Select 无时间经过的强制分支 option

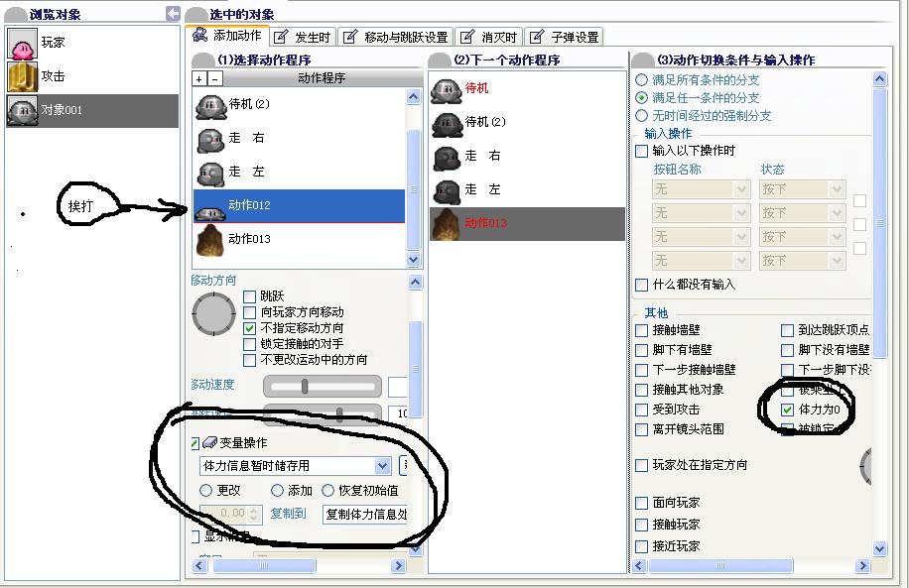(x=641, y=116)
